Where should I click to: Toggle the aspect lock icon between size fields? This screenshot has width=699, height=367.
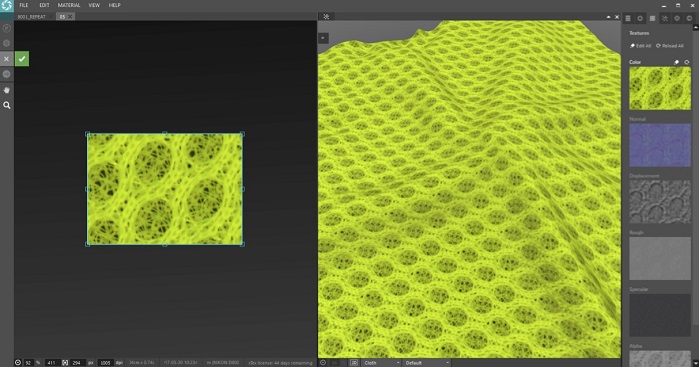[65, 363]
